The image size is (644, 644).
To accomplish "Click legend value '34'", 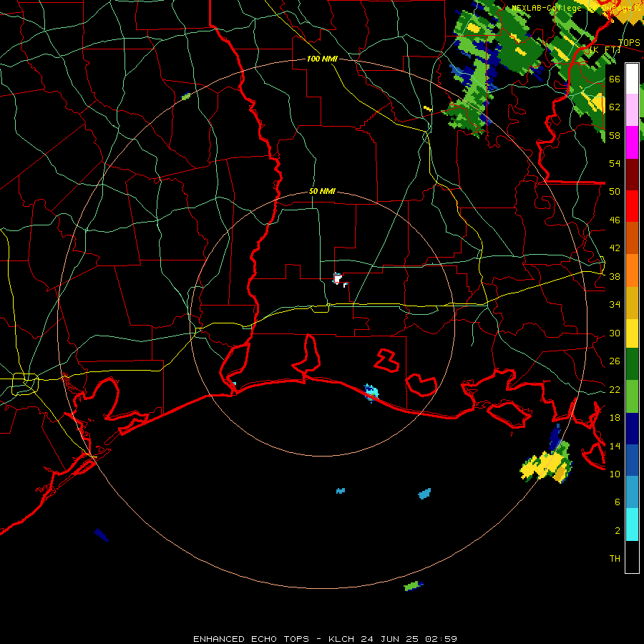I will pyautogui.click(x=615, y=304).
